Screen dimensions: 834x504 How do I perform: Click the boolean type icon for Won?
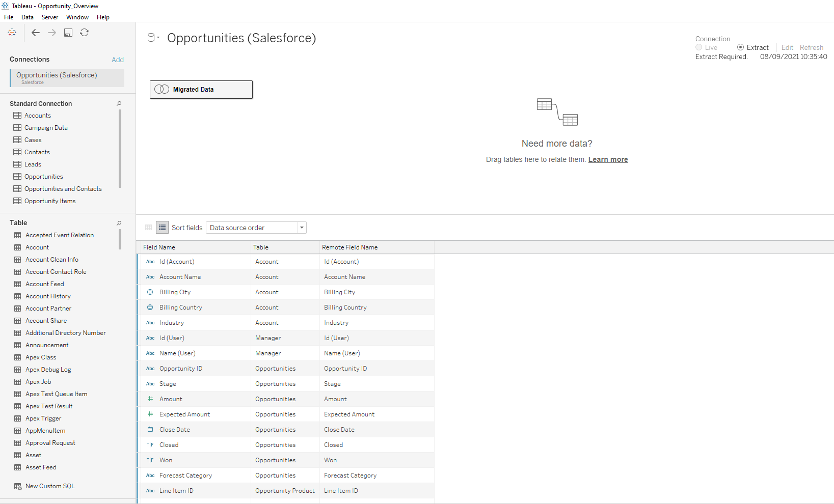click(x=150, y=460)
